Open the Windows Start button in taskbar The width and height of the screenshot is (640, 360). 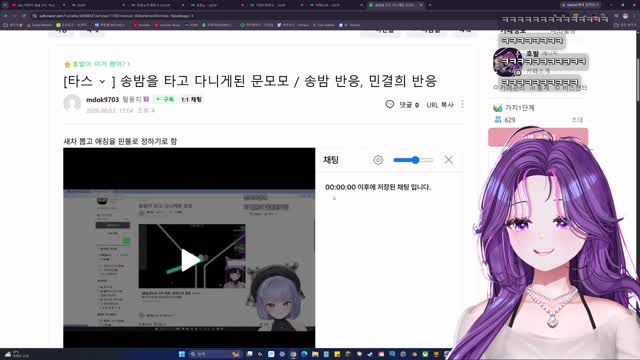[x=182, y=354]
